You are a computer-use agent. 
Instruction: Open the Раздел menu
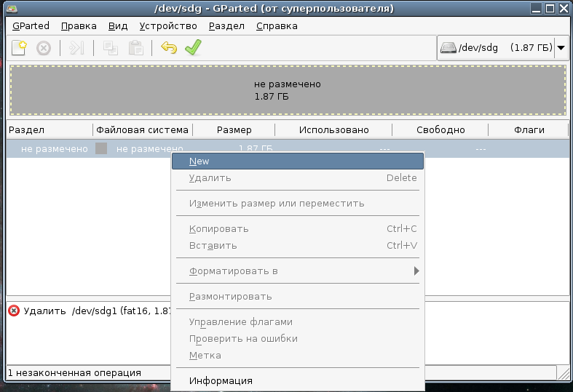tap(226, 26)
